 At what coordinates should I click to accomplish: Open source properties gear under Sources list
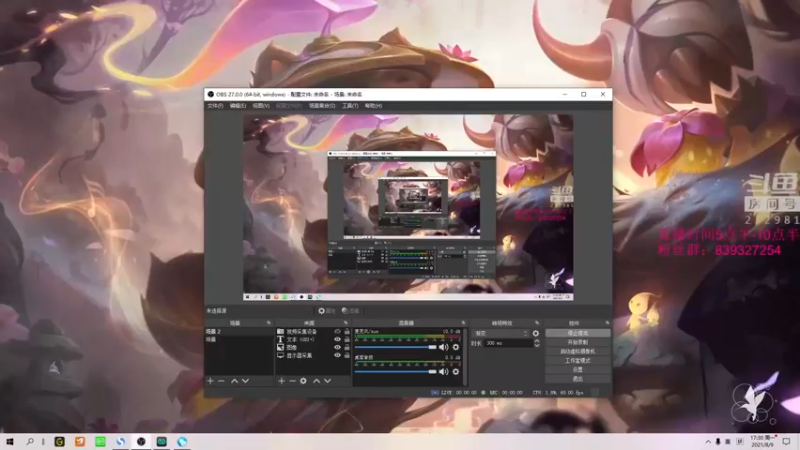pos(303,381)
